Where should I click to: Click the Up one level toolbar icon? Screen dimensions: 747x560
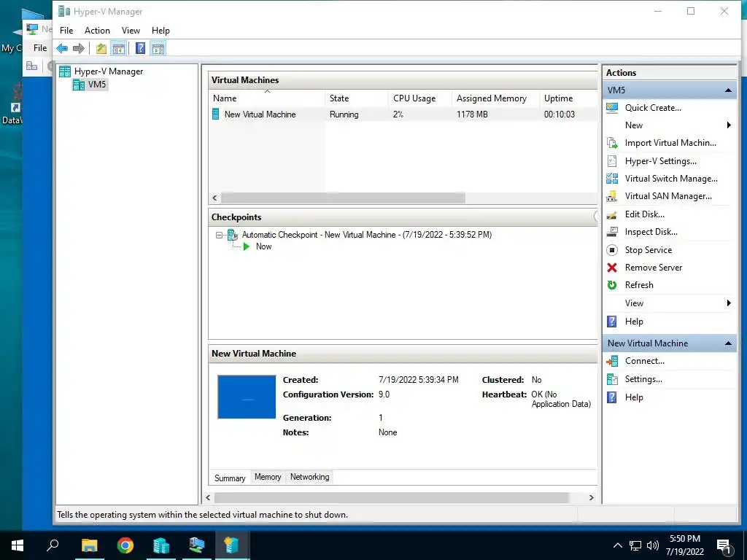click(101, 48)
